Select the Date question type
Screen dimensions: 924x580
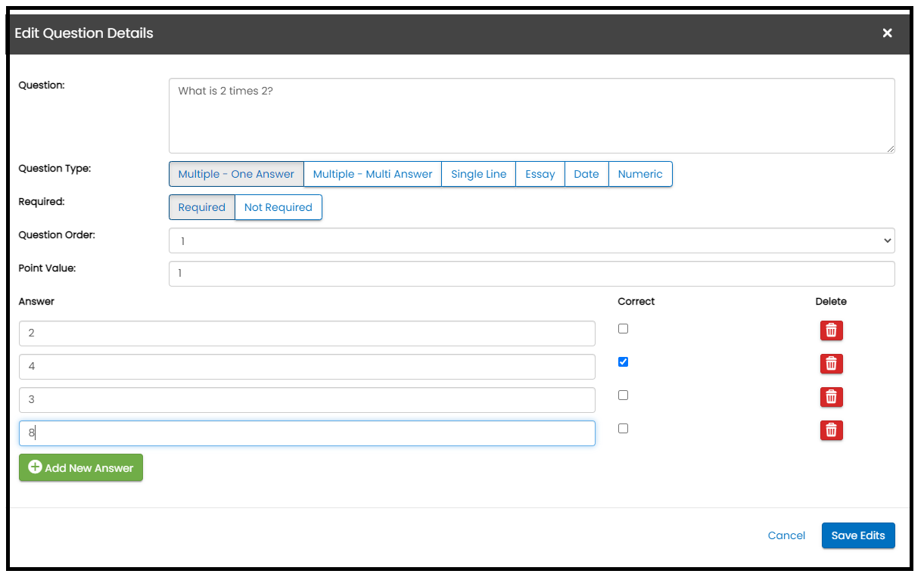[x=586, y=174]
